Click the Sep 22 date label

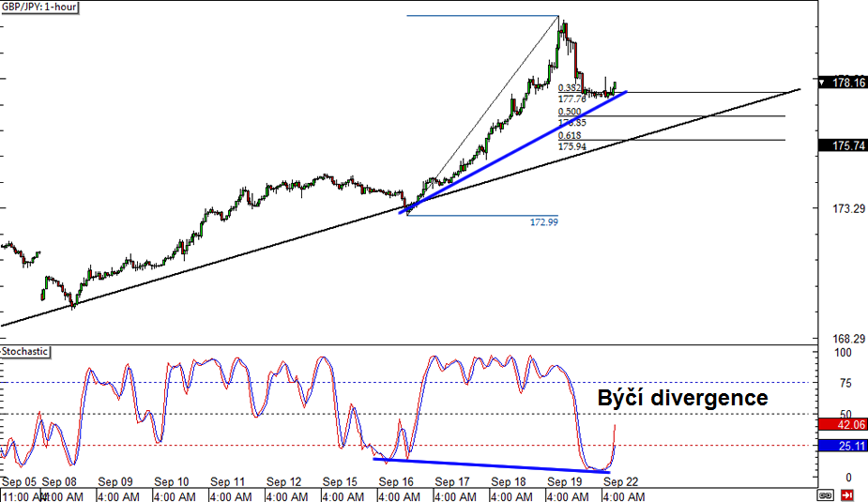point(620,482)
